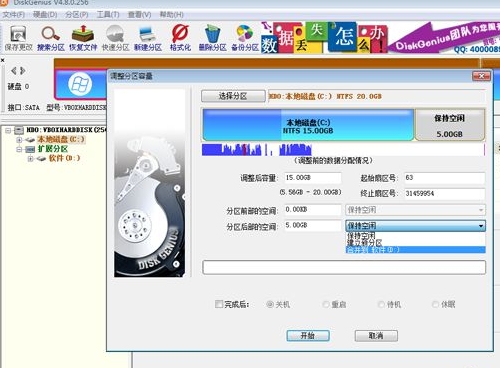Collapse the 扩展分区 tree node
Viewport: 500px width, 368px height.
click(x=19, y=149)
